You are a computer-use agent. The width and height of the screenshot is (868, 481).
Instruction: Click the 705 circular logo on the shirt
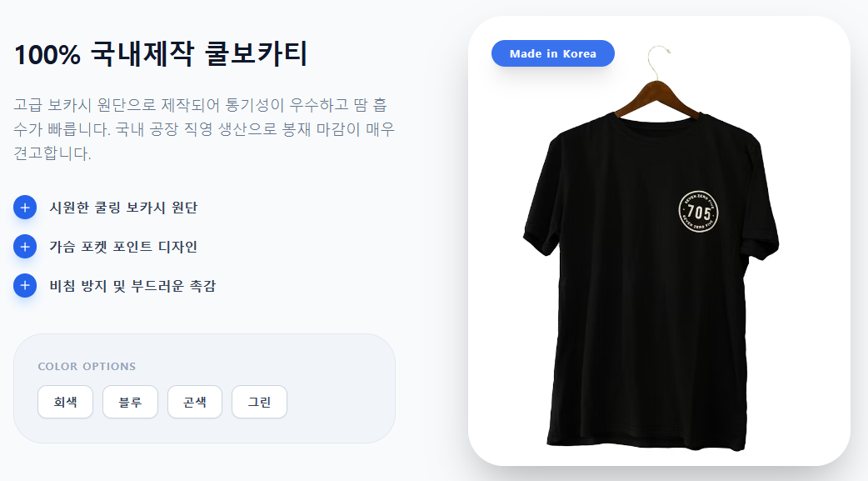point(698,212)
